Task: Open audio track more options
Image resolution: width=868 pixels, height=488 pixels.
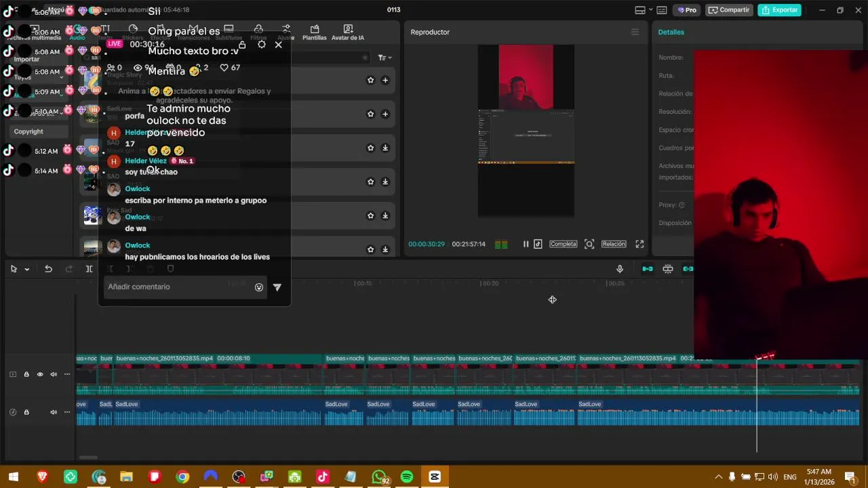Action: pyautogui.click(x=66, y=412)
